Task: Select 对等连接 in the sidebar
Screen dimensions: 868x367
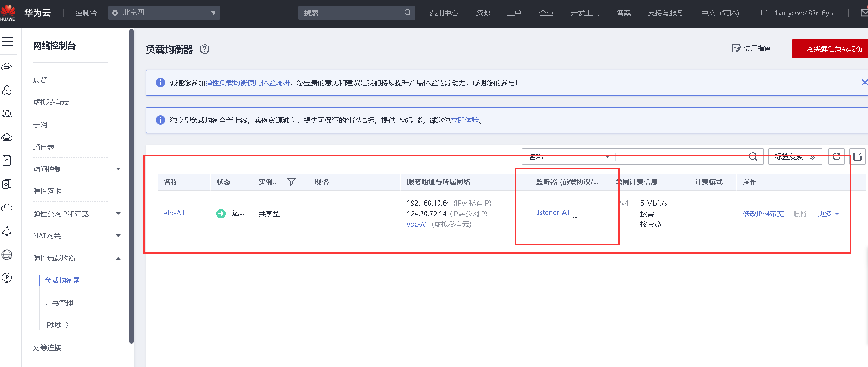Action: [x=47, y=347]
